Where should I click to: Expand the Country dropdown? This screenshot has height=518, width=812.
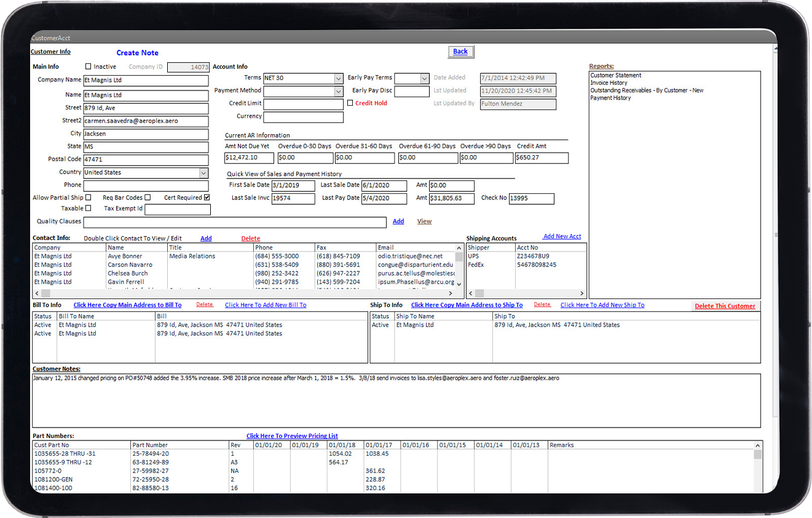(204, 173)
